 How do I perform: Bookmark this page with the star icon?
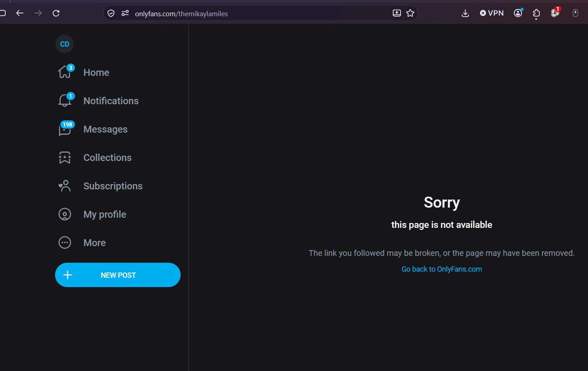pos(410,13)
